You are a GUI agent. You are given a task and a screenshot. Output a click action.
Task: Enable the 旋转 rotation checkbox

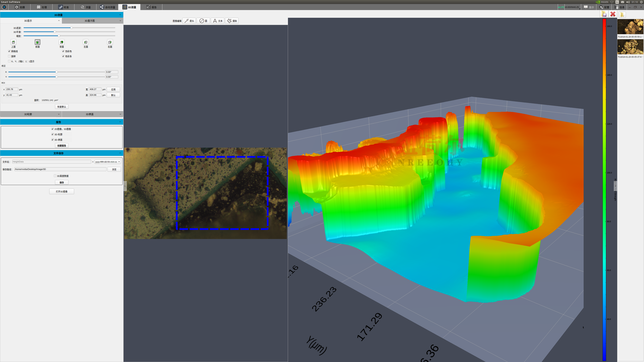pos(9,56)
